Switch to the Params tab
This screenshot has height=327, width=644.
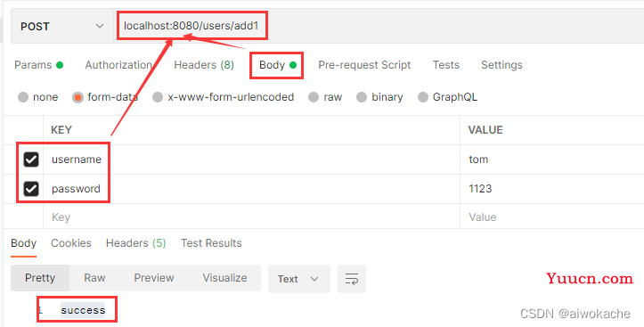(38, 65)
